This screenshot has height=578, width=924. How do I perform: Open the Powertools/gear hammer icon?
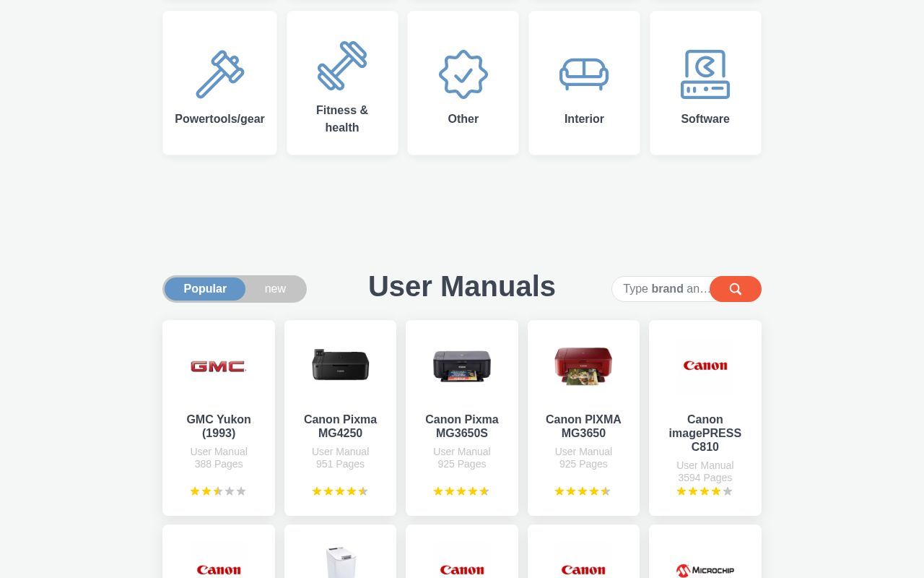(x=219, y=74)
